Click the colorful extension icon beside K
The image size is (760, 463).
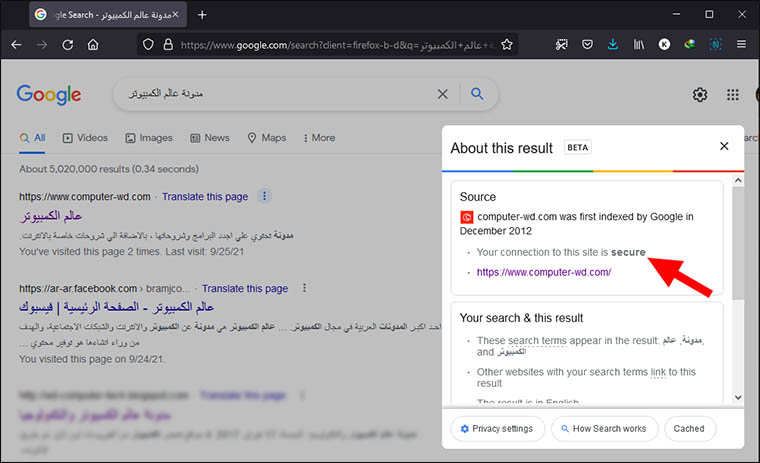click(x=690, y=45)
